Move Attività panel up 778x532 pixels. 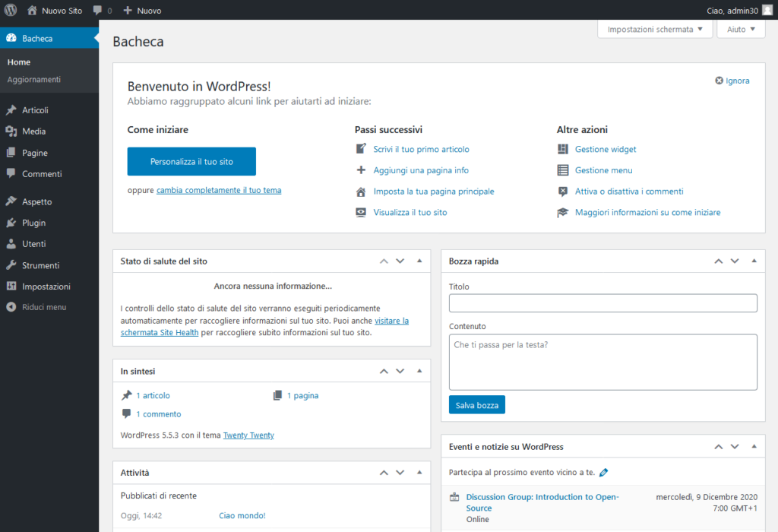(x=384, y=473)
